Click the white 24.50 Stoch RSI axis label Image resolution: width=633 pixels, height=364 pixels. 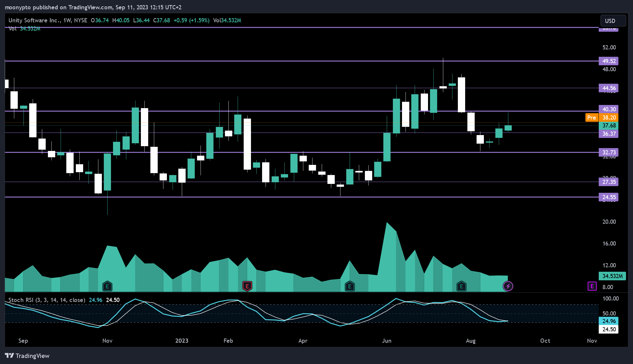(x=609, y=329)
